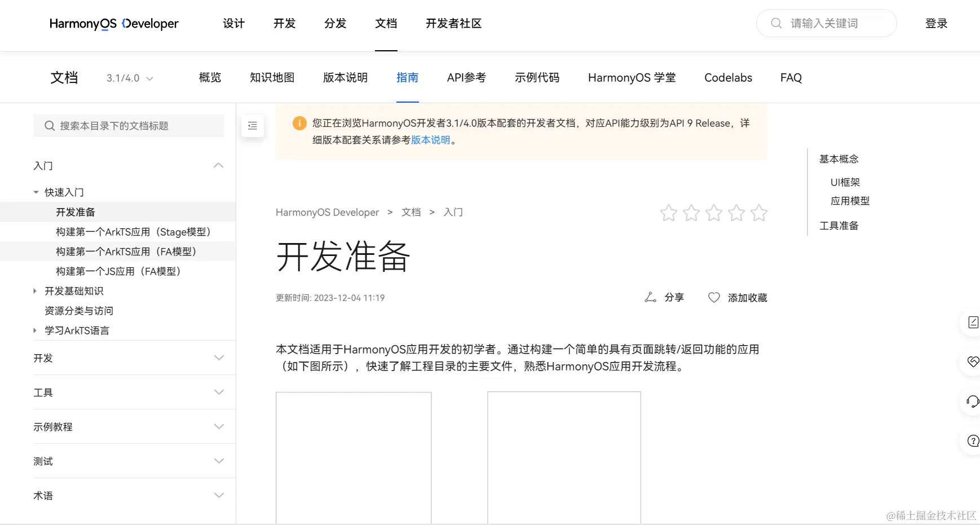Image resolution: width=980 pixels, height=525 pixels.
Task: Click the heart-check floating icon
Action: [973, 361]
